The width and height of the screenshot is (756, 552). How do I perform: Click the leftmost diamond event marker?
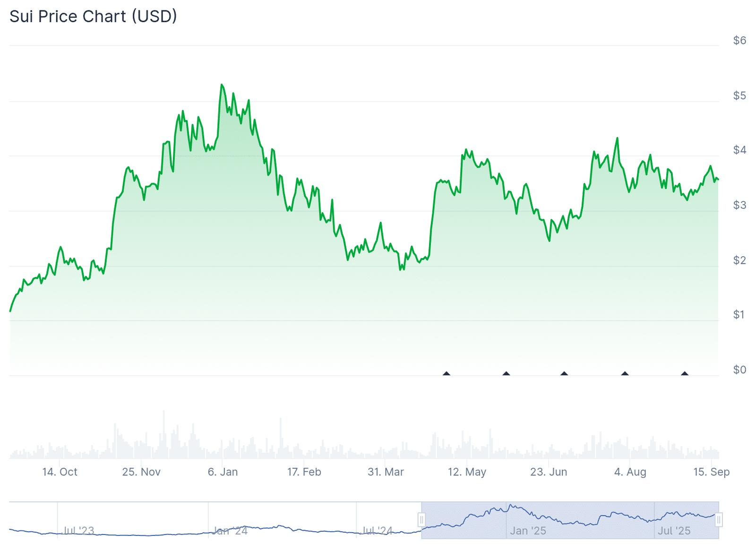[x=447, y=374]
